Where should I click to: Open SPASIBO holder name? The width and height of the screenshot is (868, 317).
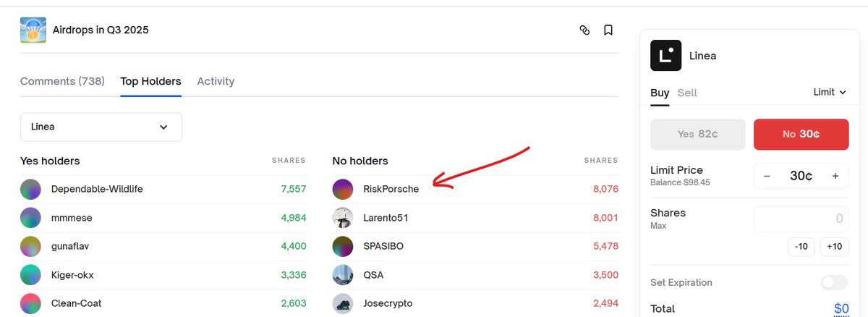[x=383, y=246]
